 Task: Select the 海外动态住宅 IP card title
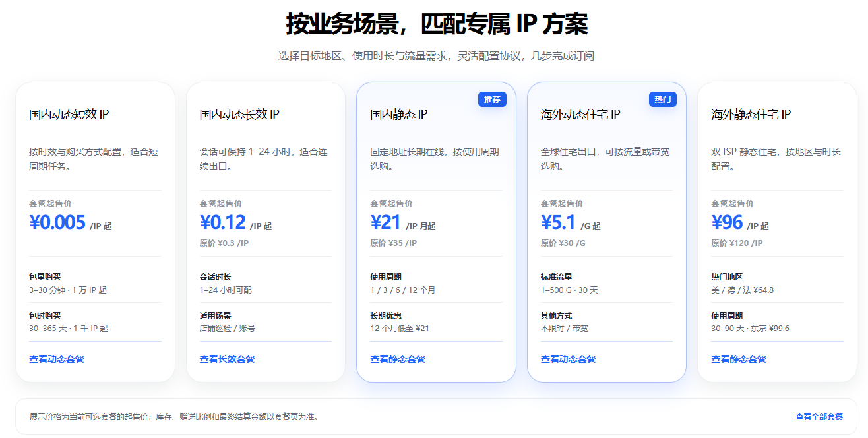coord(580,115)
